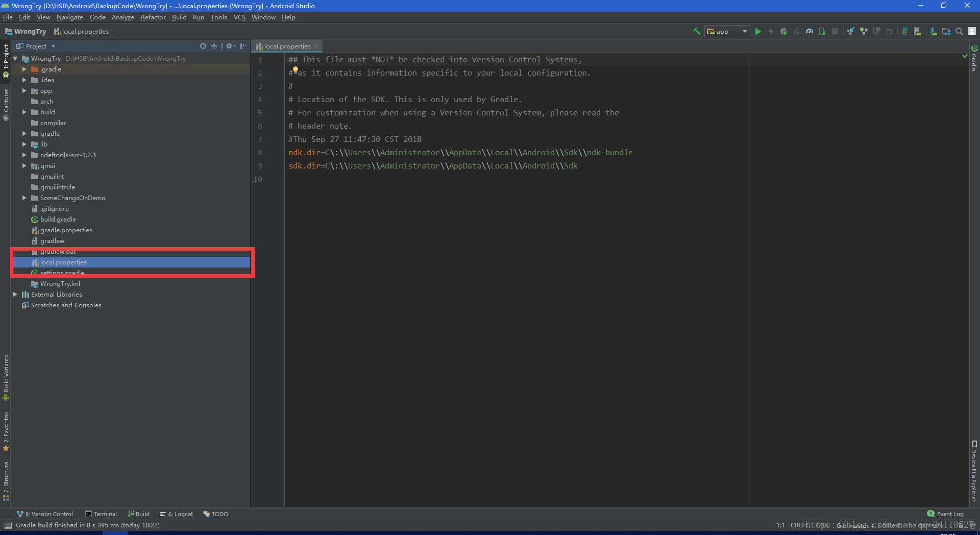Expand the .gradle folder

point(24,69)
